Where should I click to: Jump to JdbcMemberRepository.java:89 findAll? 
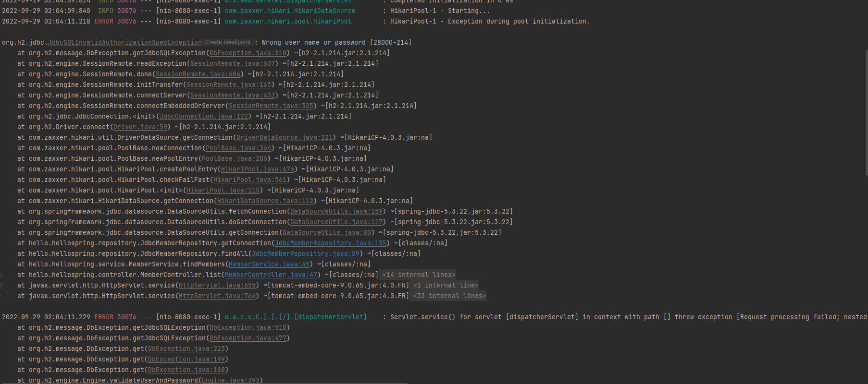306,253
